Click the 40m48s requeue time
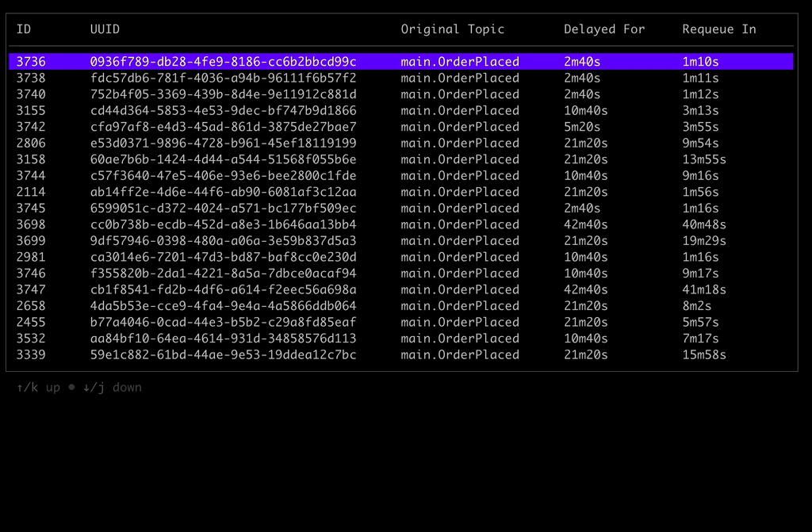The width and height of the screenshot is (812, 532). (704, 225)
